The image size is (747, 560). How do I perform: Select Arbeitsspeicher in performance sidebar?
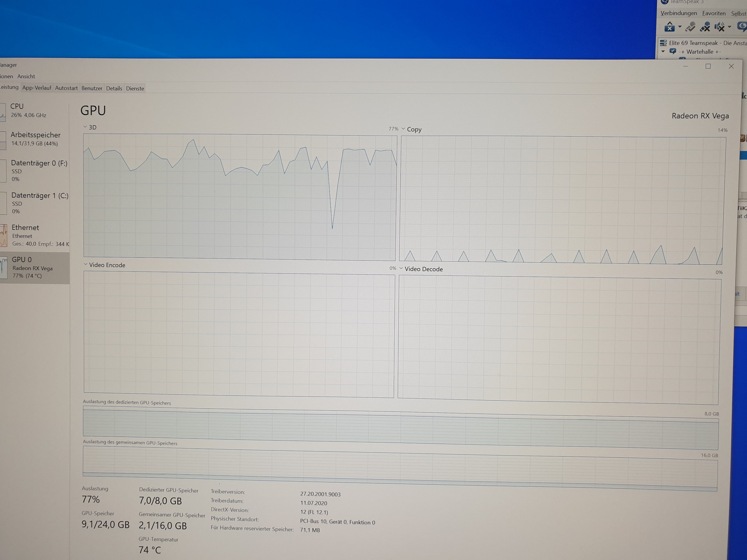(35, 139)
